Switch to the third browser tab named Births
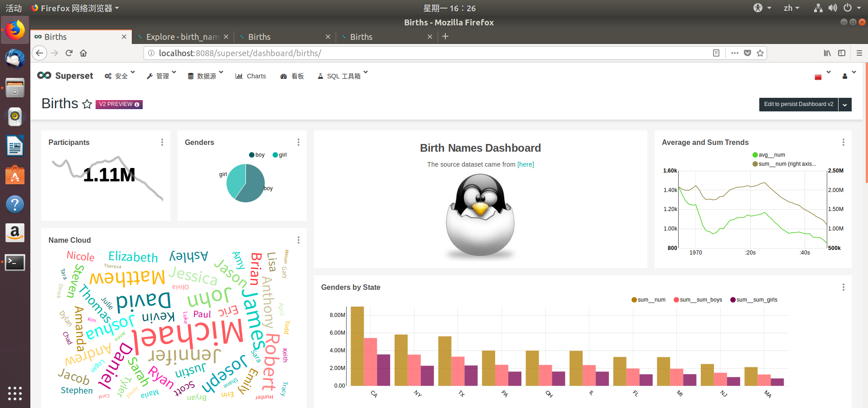This screenshot has height=408, width=868. [285, 37]
